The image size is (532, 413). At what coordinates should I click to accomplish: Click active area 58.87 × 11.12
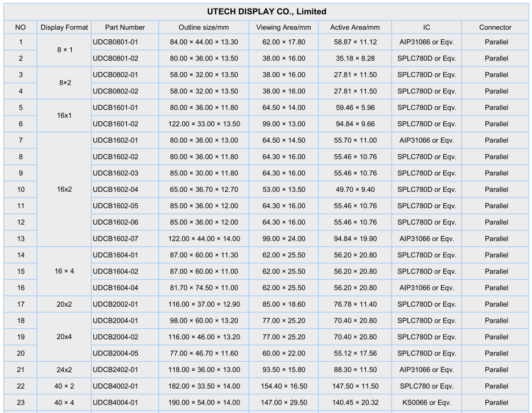coord(355,42)
